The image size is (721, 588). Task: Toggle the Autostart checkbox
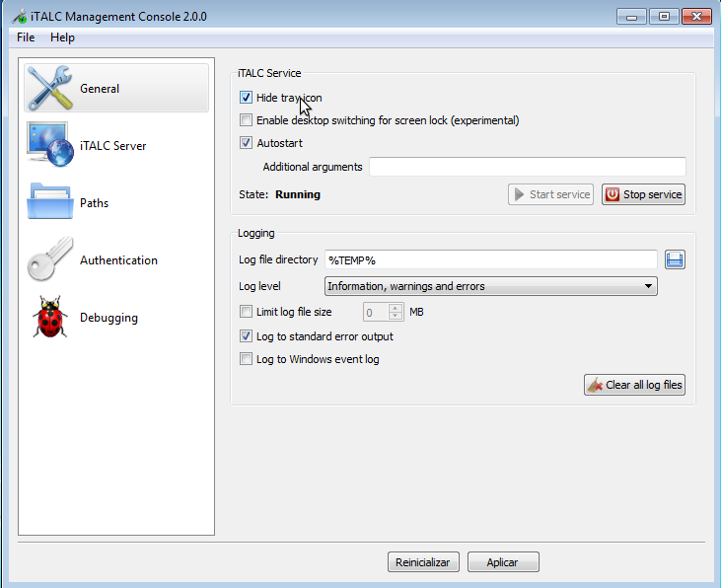pyautogui.click(x=246, y=143)
